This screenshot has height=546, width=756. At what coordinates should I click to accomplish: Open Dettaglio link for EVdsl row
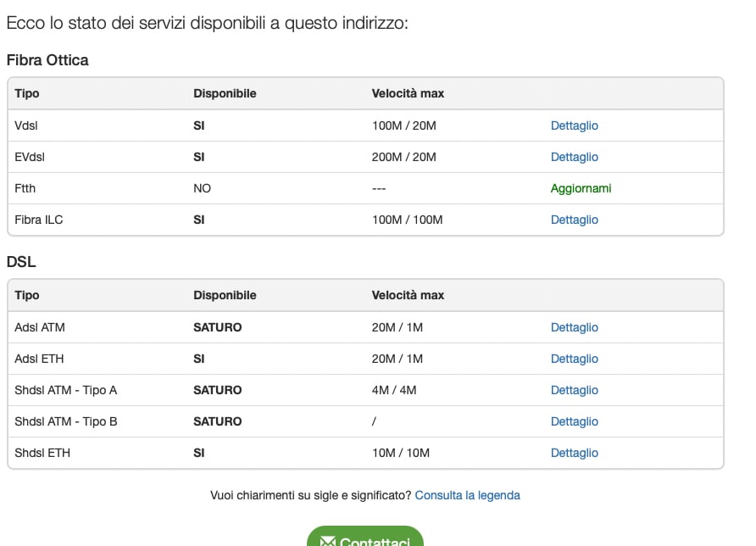pyautogui.click(x=575, y=157)
